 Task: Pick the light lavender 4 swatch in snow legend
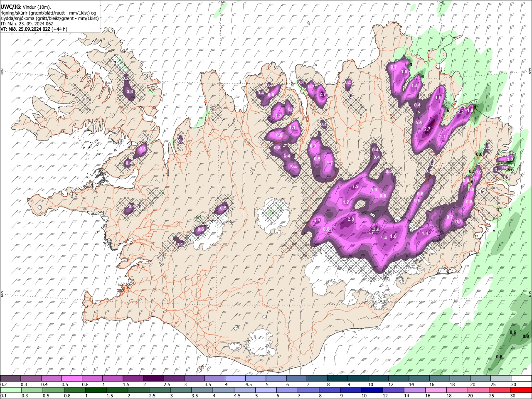coord(234,378)
